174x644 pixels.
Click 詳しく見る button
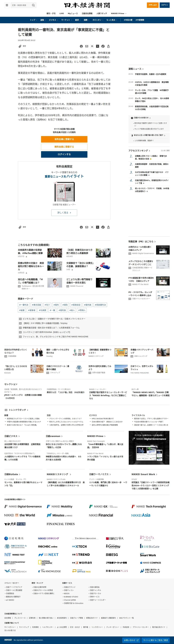coord(64,213)
